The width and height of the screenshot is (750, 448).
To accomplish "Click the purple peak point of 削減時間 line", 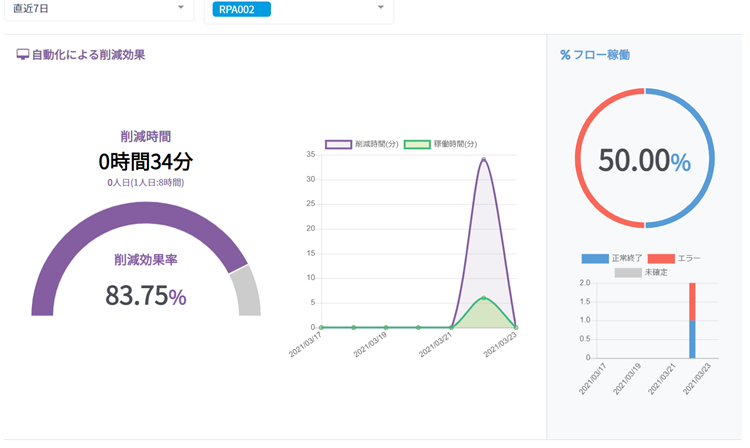I will coord(484,160).
